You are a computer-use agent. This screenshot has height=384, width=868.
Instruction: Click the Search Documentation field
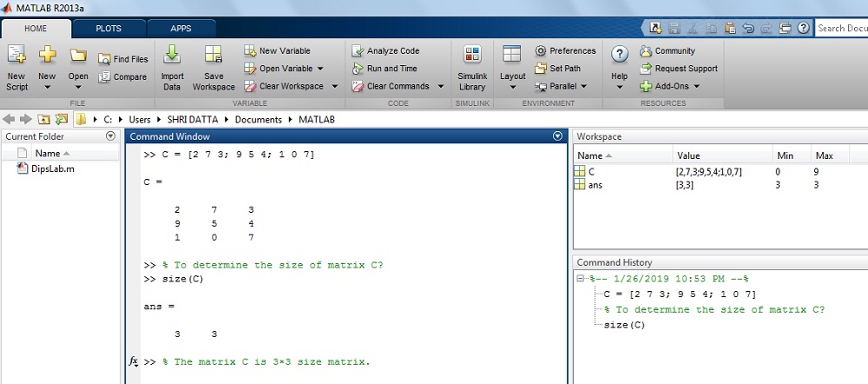tap(841, 28)
